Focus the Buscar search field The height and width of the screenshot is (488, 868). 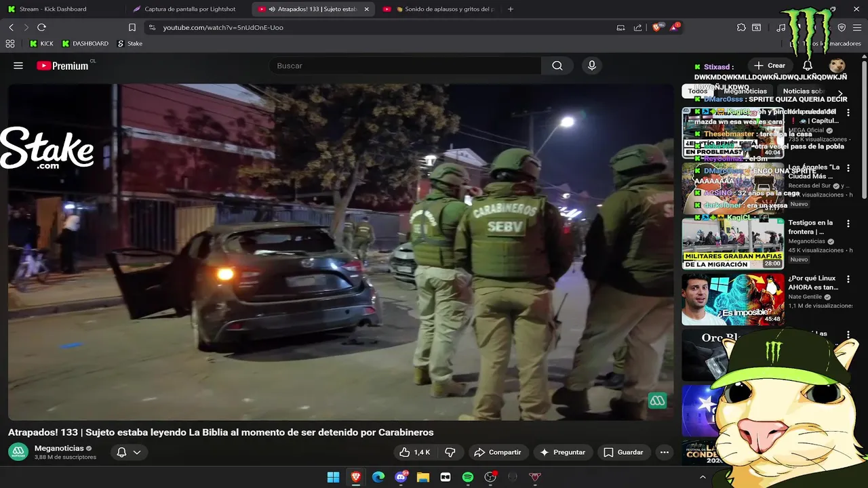pos(405,66)
